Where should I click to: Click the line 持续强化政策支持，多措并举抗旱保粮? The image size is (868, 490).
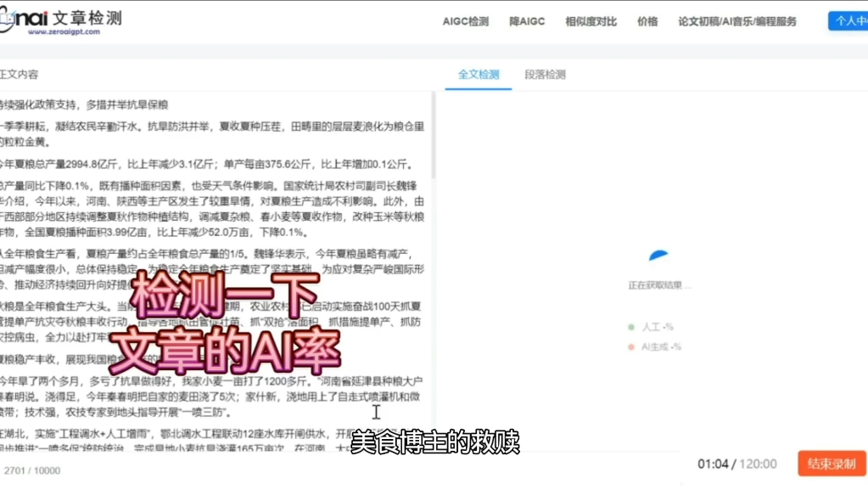84,104
